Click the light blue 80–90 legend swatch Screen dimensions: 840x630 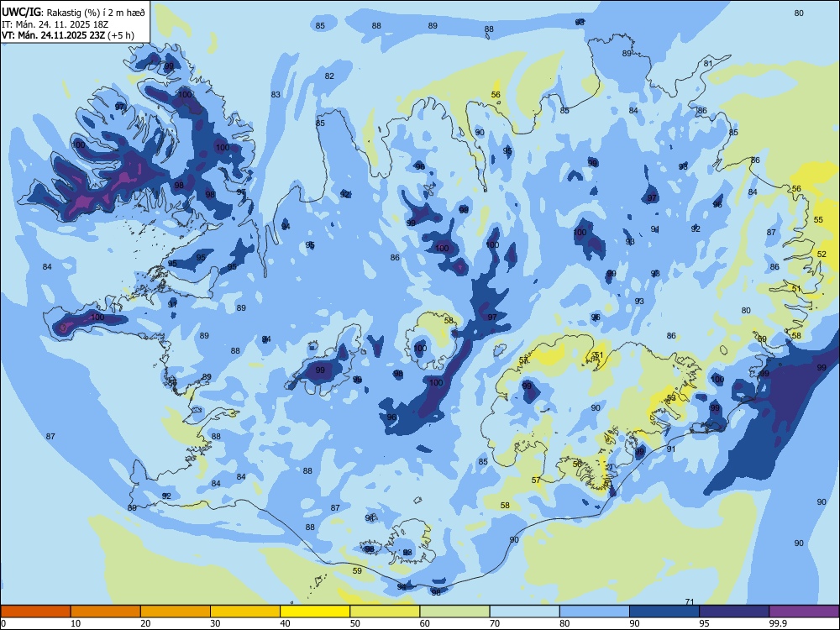595,612
